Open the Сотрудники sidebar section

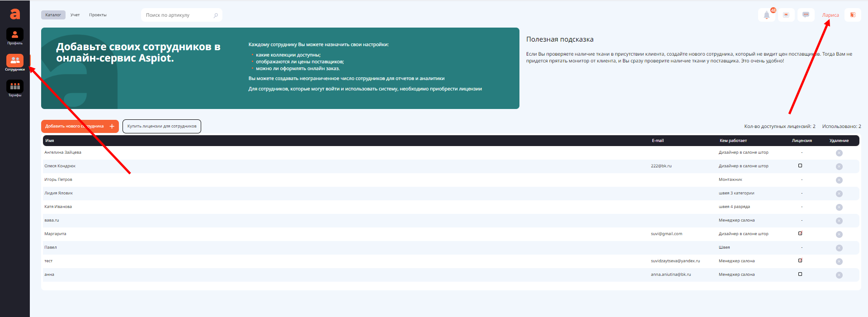[15, 62]
